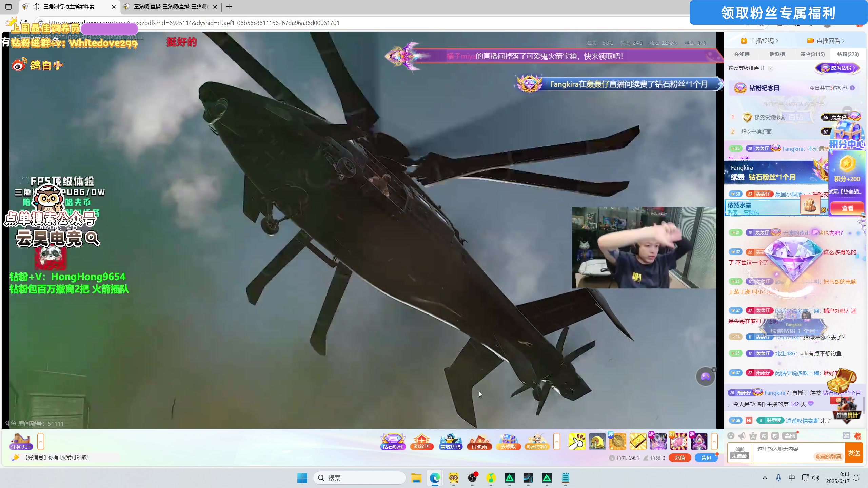Expand the 今日共有3位粉丝 anniversary arrow
Viewport: 868px width, 488px height.
852,88
